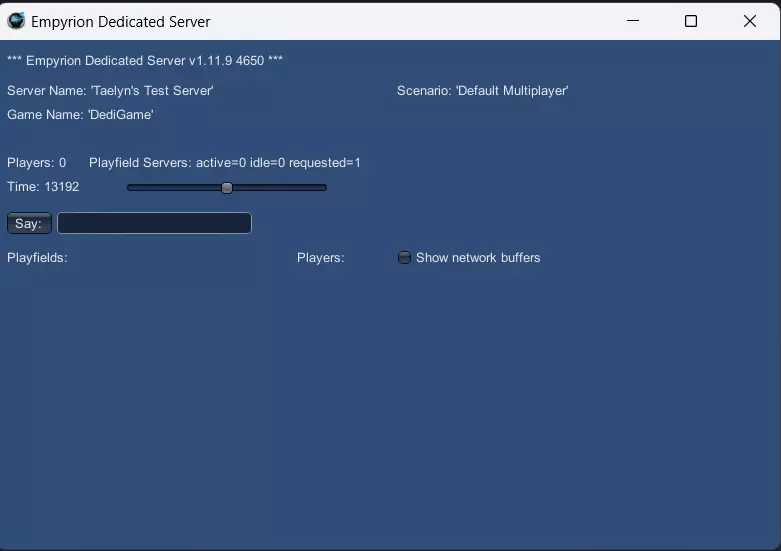Click the Say: button

coord(29,223)
